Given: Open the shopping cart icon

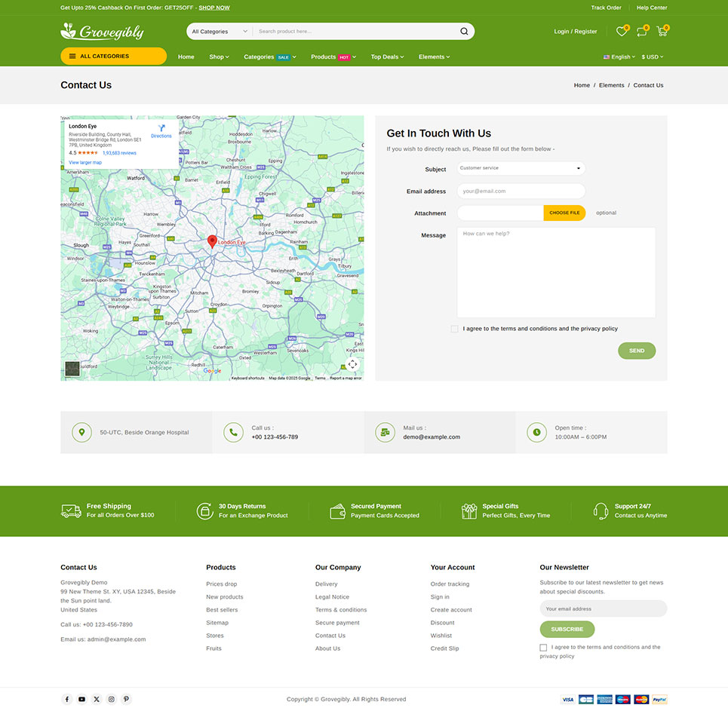Looking at the screenshot, I should (662, 32).
